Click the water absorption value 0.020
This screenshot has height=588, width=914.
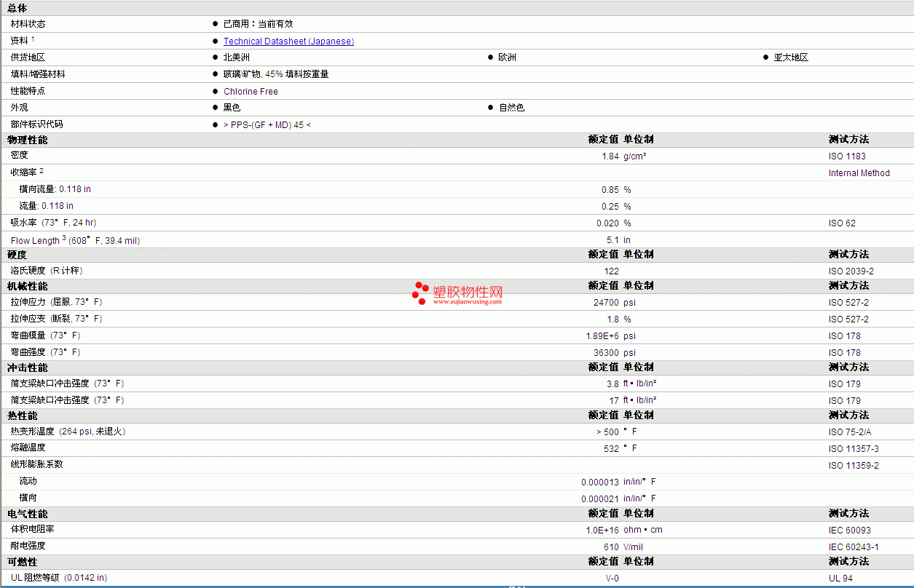tap(607, 223)
